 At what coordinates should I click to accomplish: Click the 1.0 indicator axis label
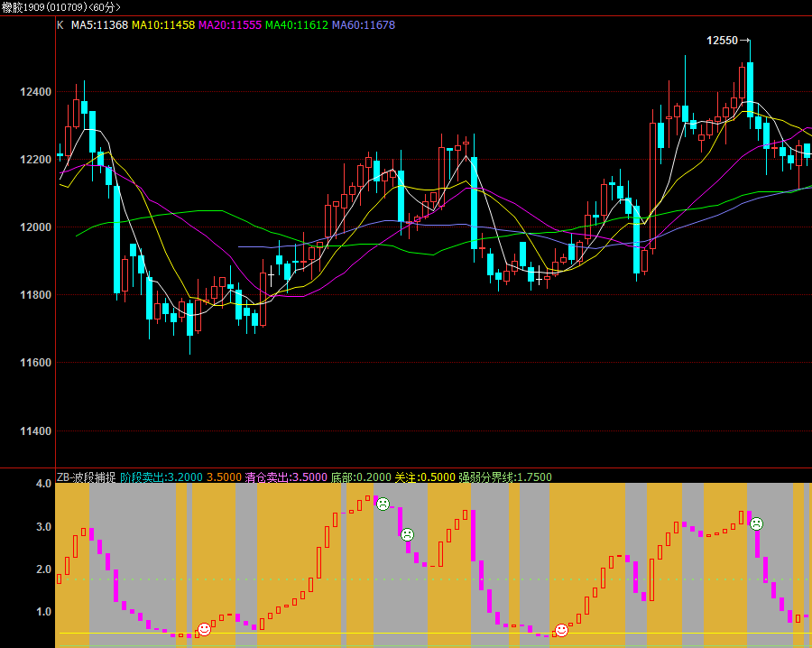pos(43,612)
